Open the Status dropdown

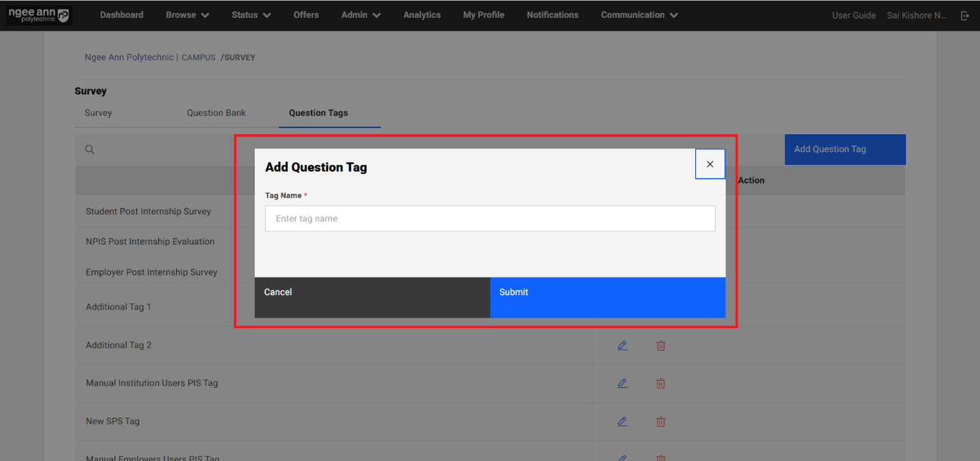(x=251, y=15)
